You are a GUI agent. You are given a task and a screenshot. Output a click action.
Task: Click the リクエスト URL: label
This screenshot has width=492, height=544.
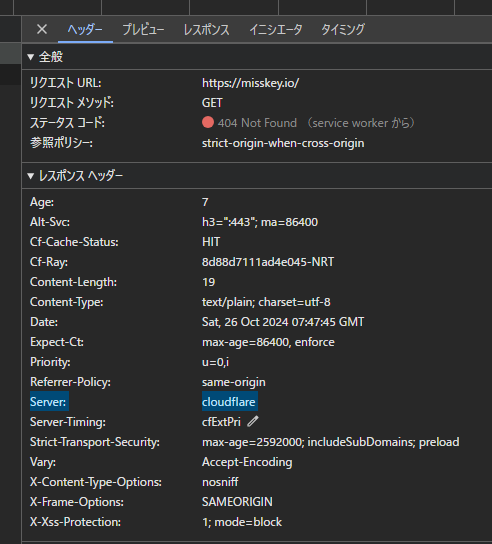click(x=66, y=83)
